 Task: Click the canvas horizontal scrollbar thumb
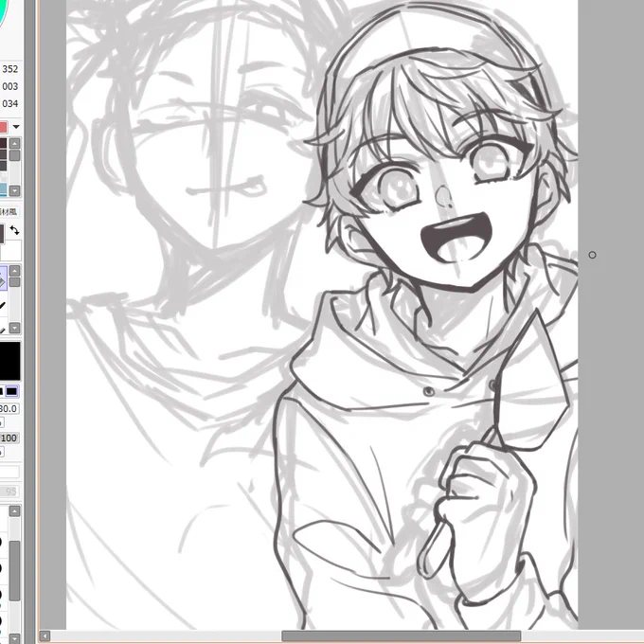tap(402, 636)
